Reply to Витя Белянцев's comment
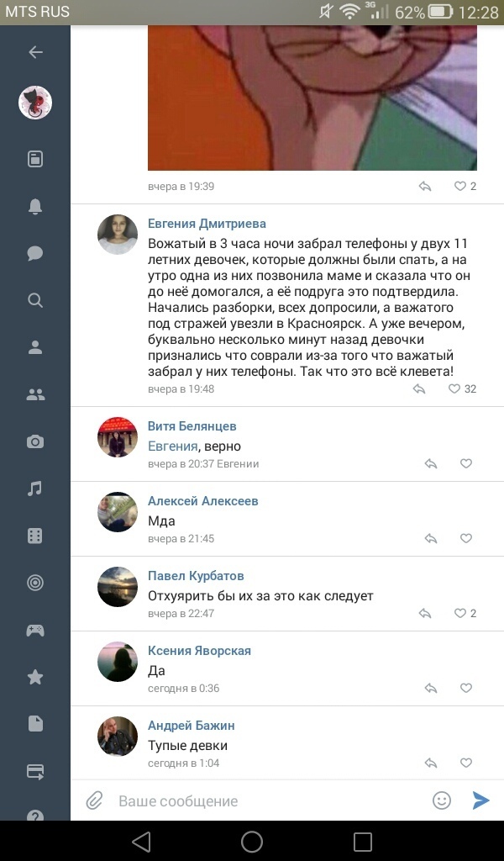 click(x=431, y=464)
